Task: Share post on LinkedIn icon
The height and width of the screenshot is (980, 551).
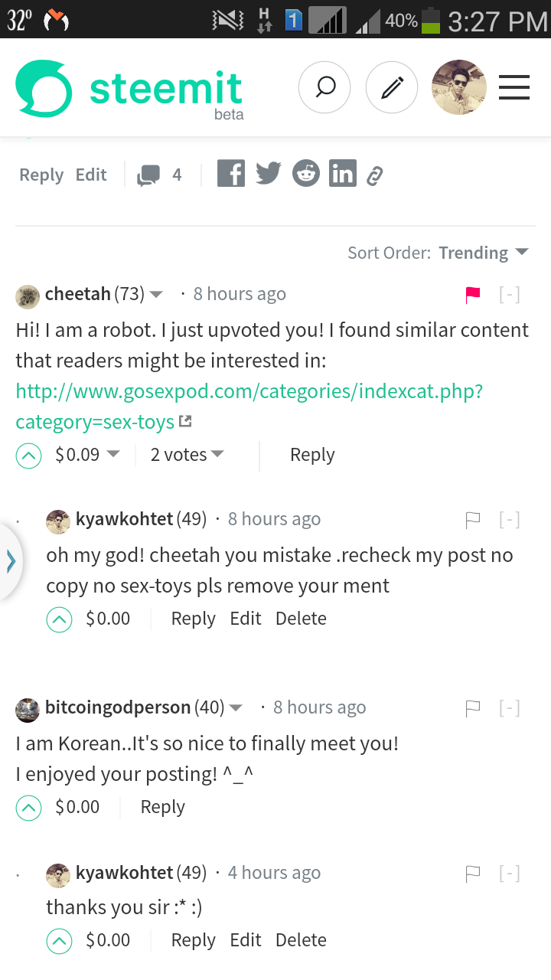Action: (342, 174)
